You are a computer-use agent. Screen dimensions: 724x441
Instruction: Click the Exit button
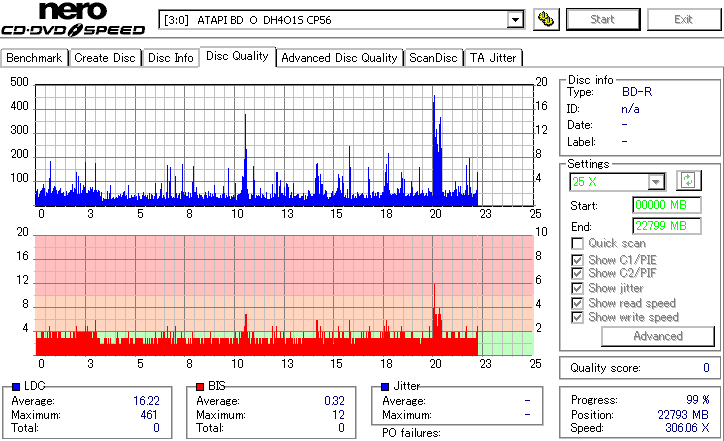click(683, 19)
